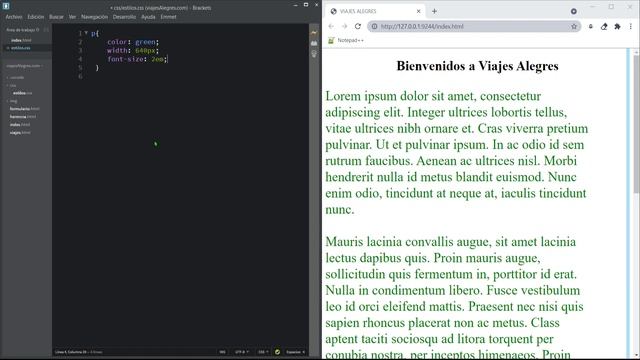Viewport: 640px width, 360px height.
Task: Click the 'Mauris lacinia' second paragraph
Action: [454, 298]
